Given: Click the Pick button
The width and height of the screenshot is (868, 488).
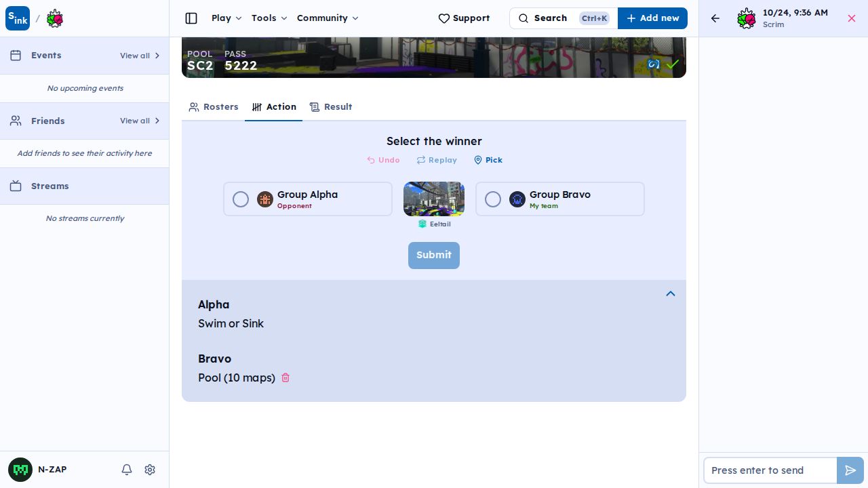Looking at the screenshot, I should tap(488, 160).
